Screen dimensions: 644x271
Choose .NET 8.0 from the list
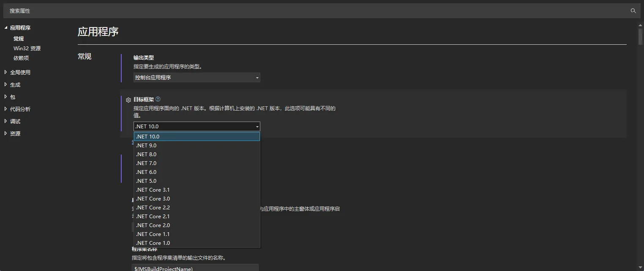(x=197, y=154)
